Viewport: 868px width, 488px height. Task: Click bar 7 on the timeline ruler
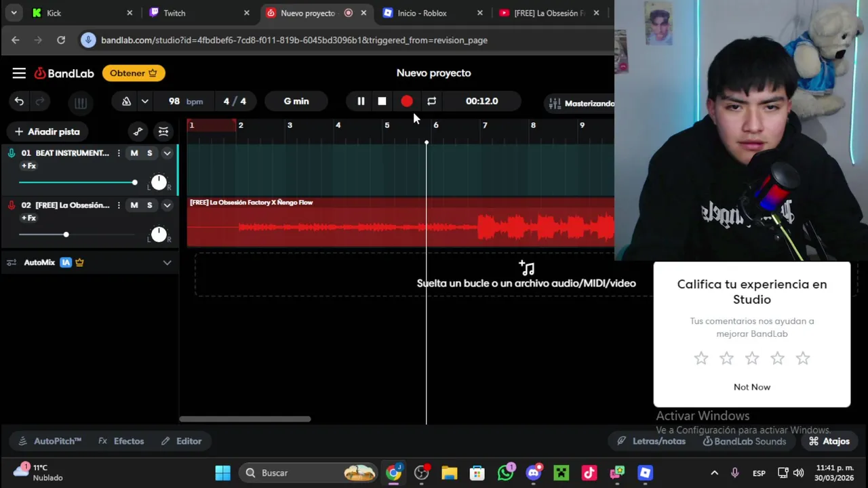click(x=484, y=125)
